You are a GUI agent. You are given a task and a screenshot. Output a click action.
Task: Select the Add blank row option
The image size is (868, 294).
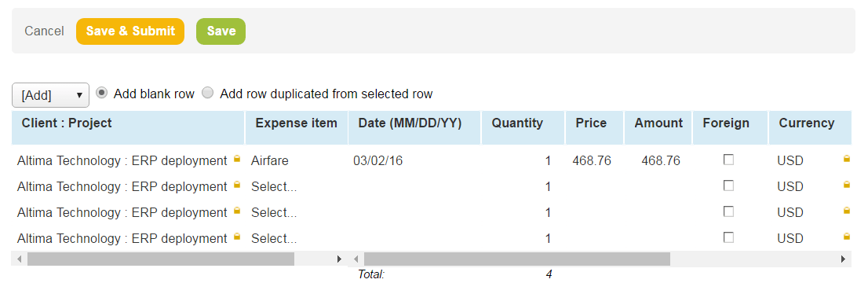101,94
